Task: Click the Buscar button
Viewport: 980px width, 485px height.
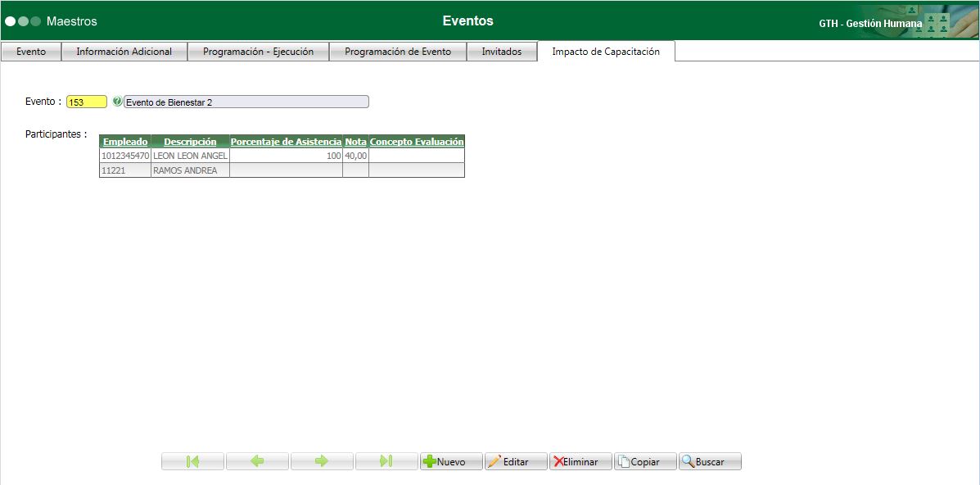Action: click(x=710, y=462)
